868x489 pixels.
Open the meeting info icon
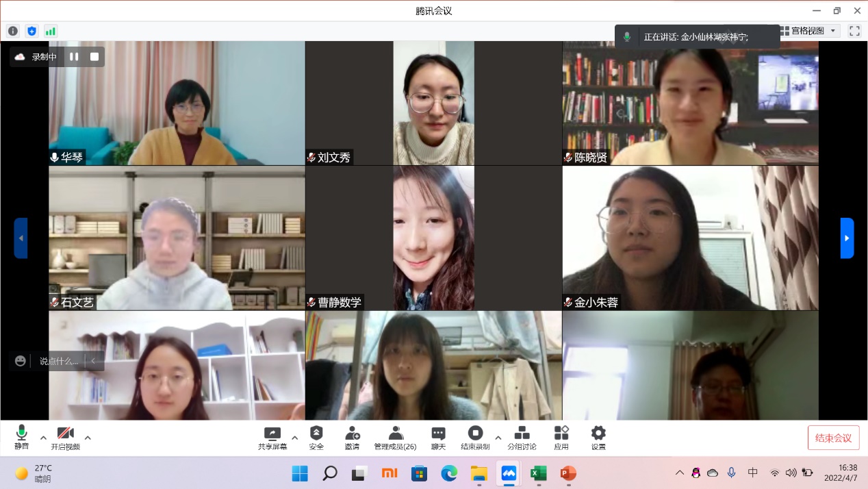[12, 31]
